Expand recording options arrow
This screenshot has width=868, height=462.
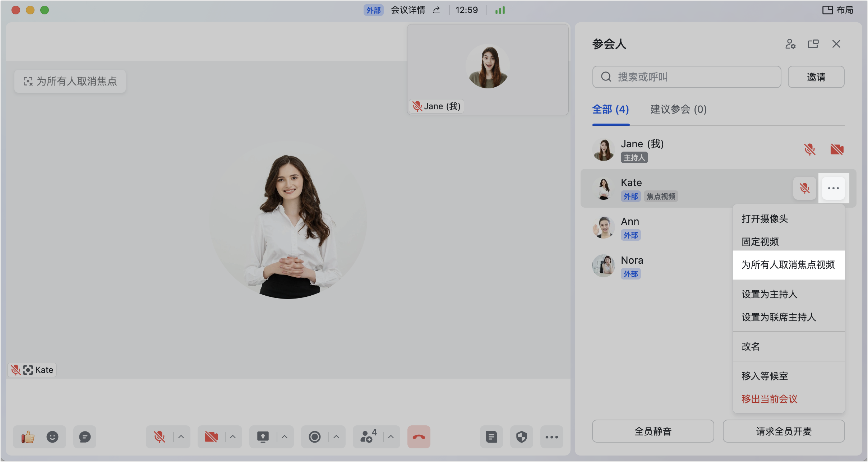(336, 437)
